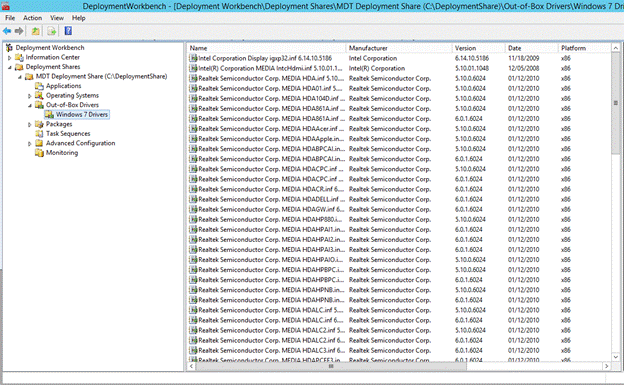Screen dimensions: 624x385
Task: Click the horizontal scrollbar thumb
Action: [x=330, y=366]
